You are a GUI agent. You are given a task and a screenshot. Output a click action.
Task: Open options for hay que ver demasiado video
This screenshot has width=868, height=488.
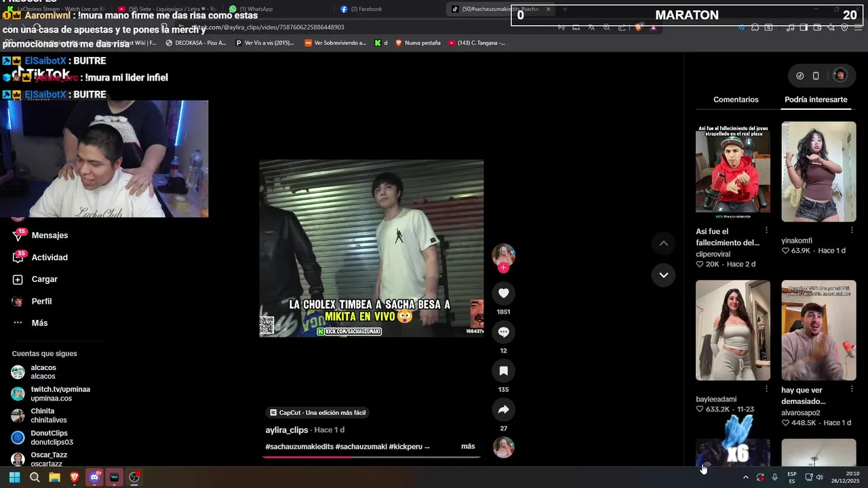(x=852, y=389)
